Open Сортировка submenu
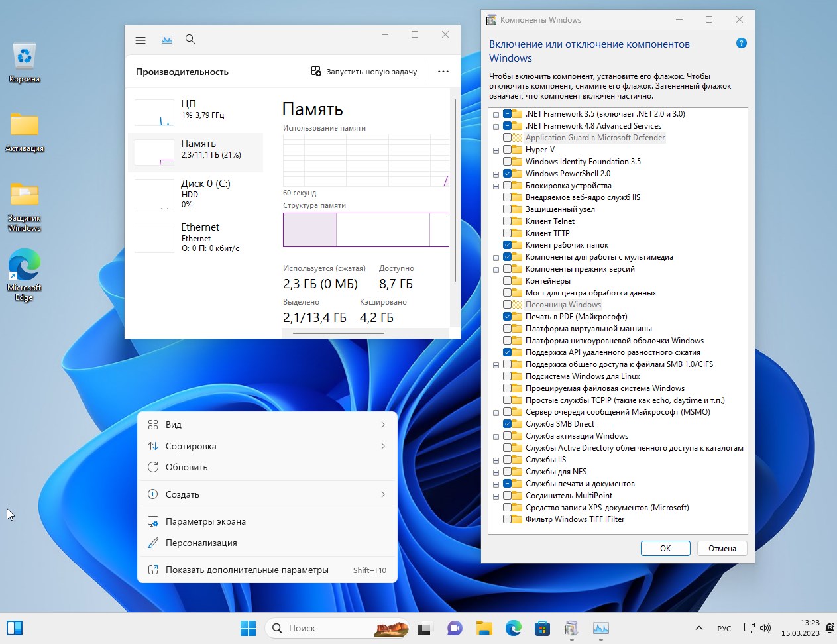Screen dimensions: 837x644 tap(267, 446)
